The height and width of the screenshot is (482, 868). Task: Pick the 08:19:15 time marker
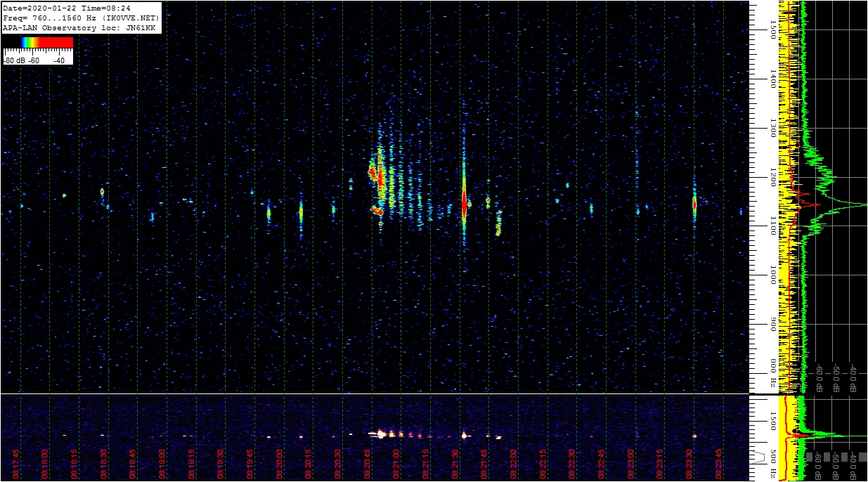tap(192, 463)
